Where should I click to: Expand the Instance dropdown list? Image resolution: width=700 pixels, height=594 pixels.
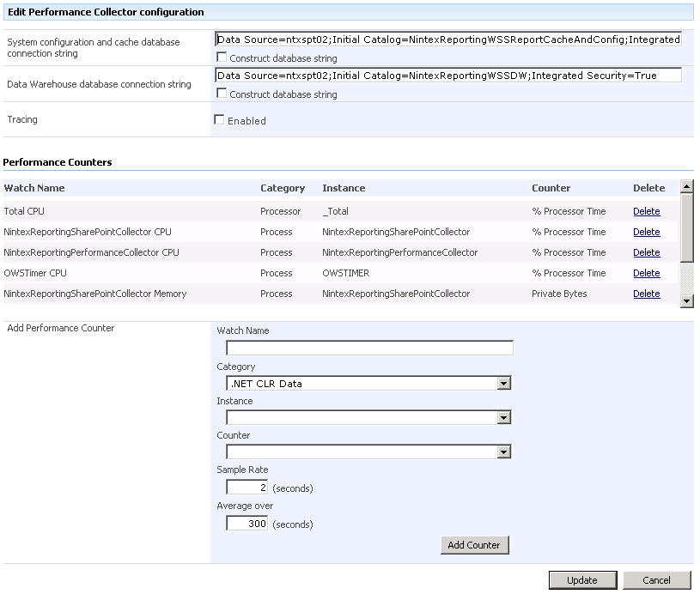504,418
